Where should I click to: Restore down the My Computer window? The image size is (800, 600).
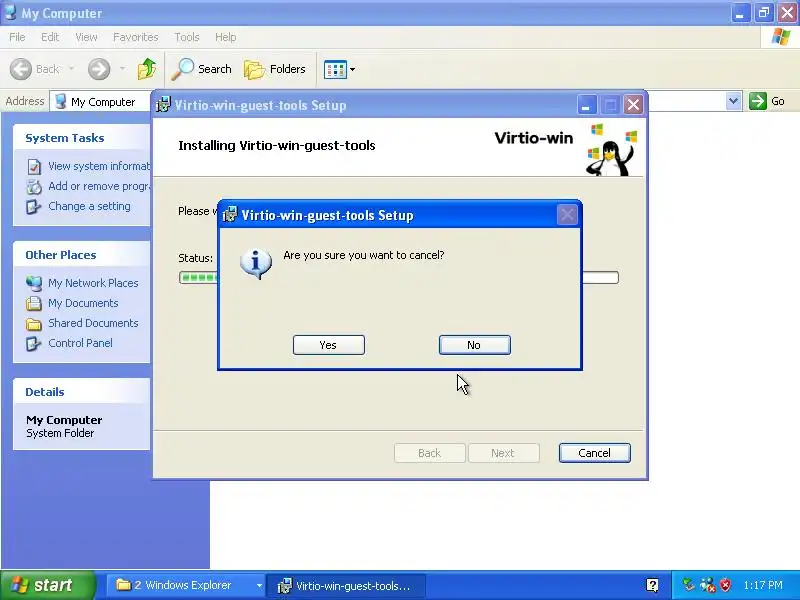[x=764, y=13]
